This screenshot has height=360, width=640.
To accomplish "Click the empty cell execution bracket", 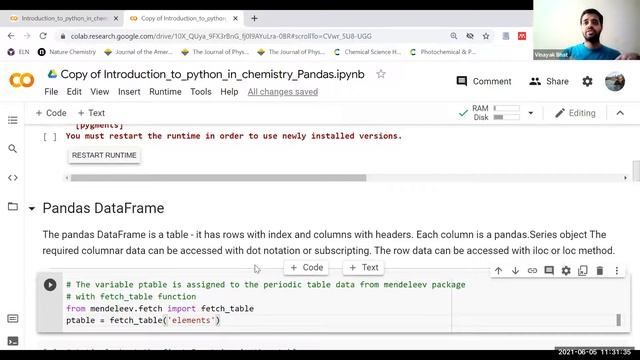I will tap(50, 137).
